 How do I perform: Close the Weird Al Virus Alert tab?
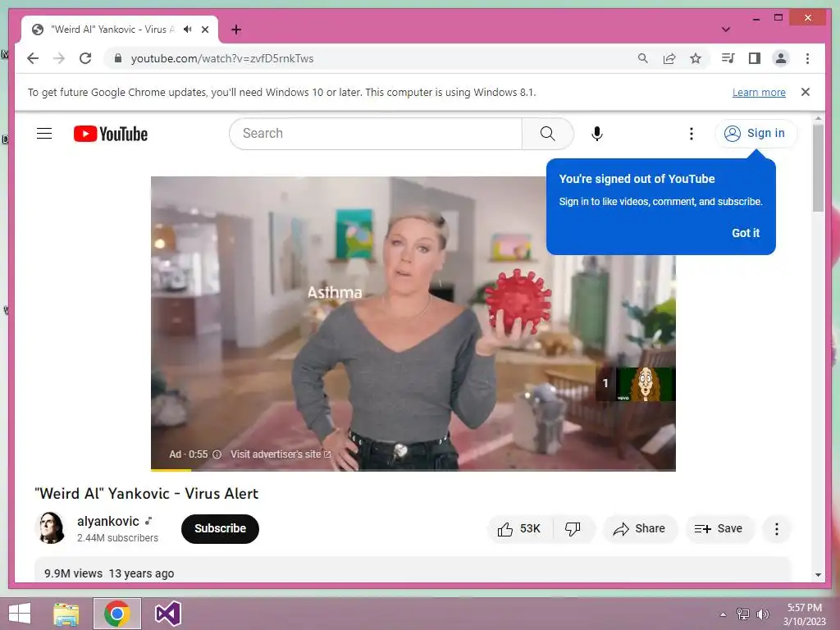coord(204,30)
